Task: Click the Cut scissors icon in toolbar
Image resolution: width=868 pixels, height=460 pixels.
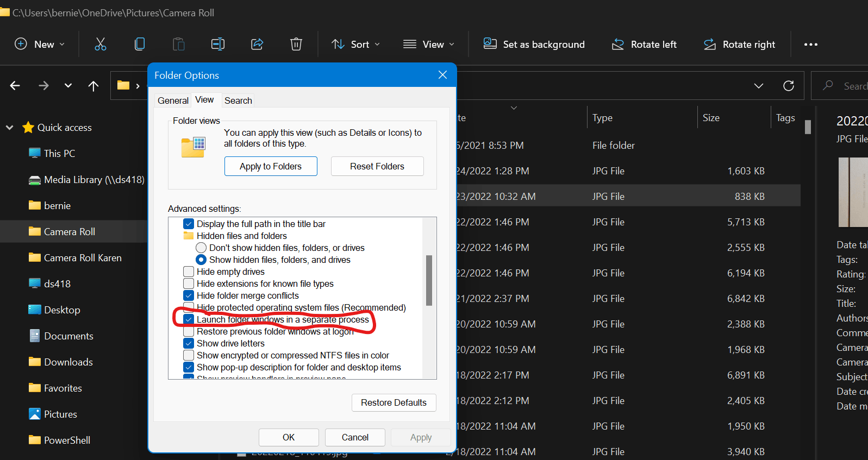Action: (x=101, y=44)
